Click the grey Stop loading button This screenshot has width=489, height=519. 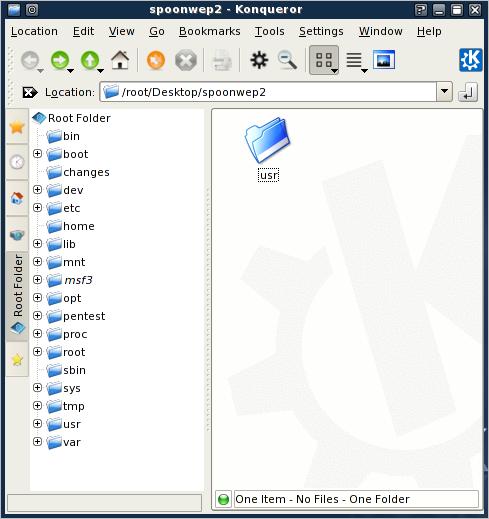[x=186, y=60]
